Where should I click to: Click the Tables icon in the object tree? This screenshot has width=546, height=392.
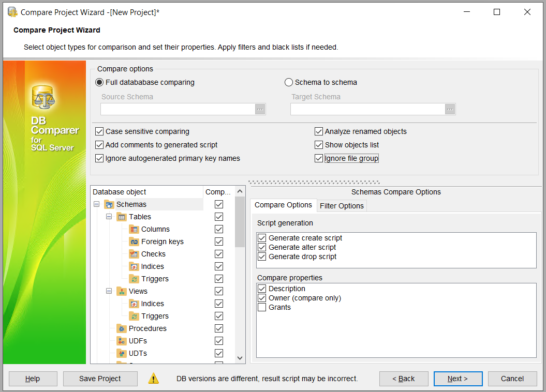[123, 217]
